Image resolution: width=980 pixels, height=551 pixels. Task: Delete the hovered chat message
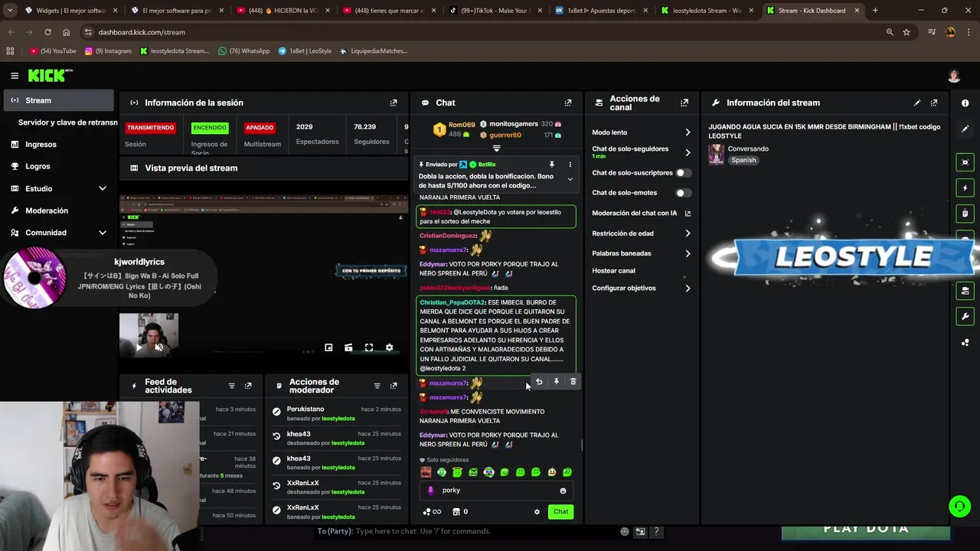click(x=573, y=381)
